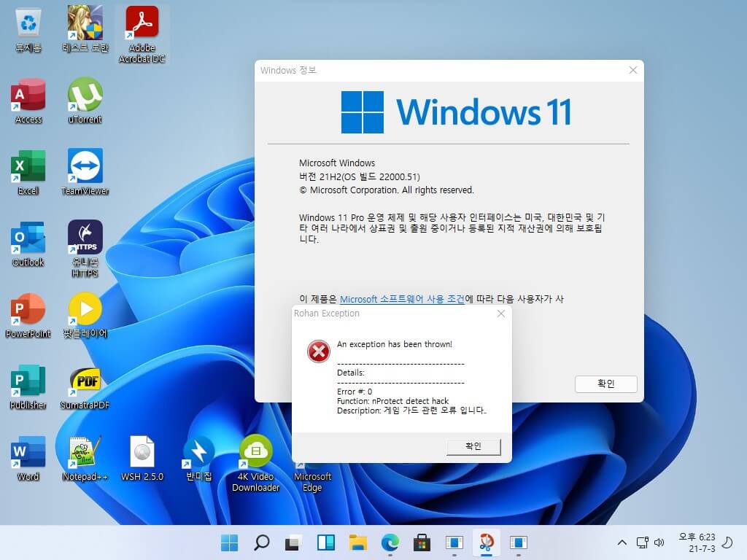Launch Microsoft Store from the taskbar
747x560 pixels.
(422, 542)
